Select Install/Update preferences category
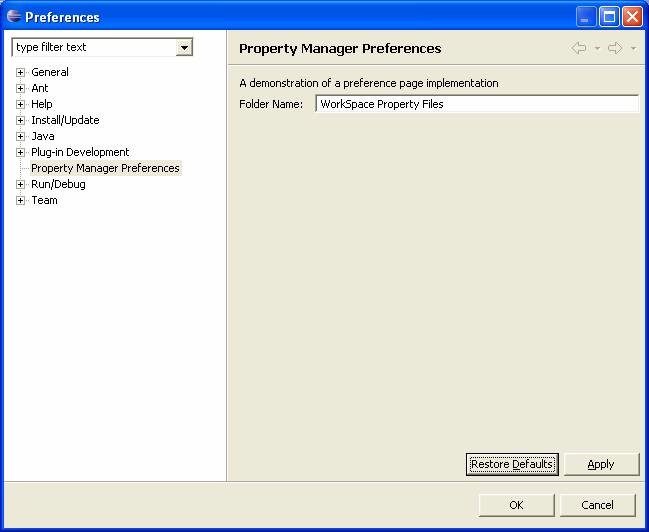 coord(65,120)
